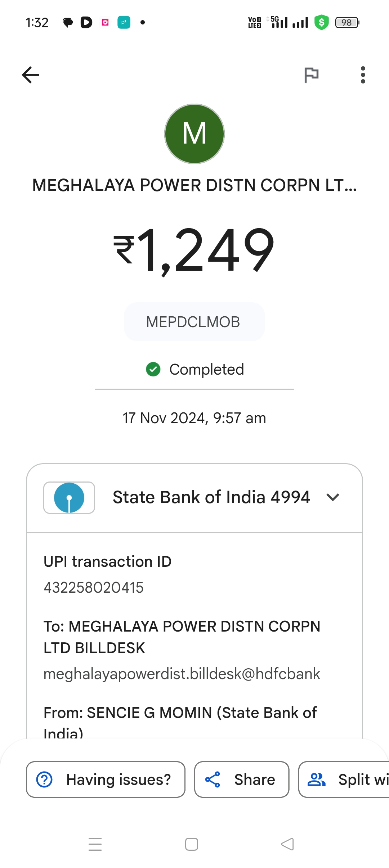Click the Having issues? button
This screenshot has width=389, height=868.
(x=106, y=779)
